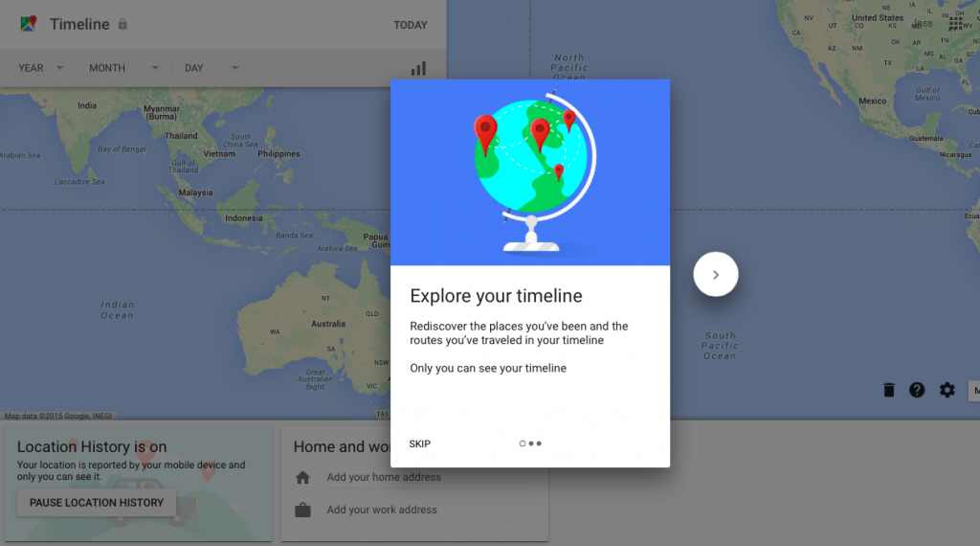This screenshot has height=546, width=980.
Task: Open the bar chart activity icon
Action: [x=418, y=68]
